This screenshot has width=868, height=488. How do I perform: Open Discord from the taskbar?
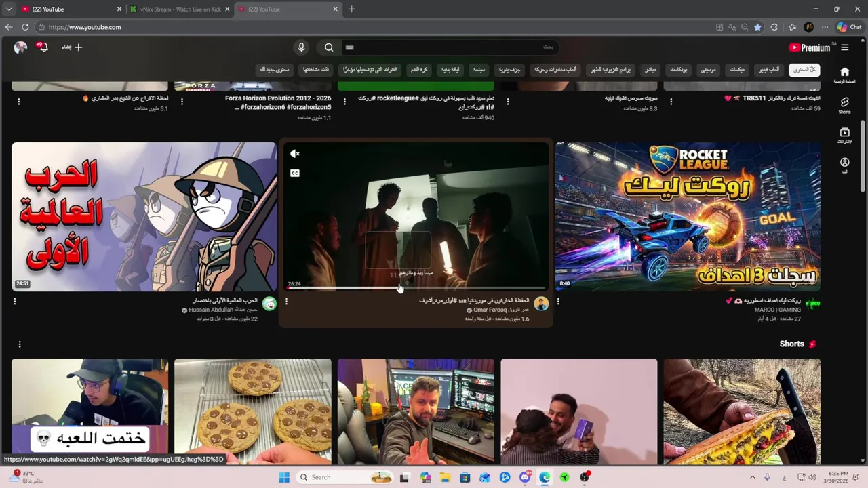coord(525,477)
